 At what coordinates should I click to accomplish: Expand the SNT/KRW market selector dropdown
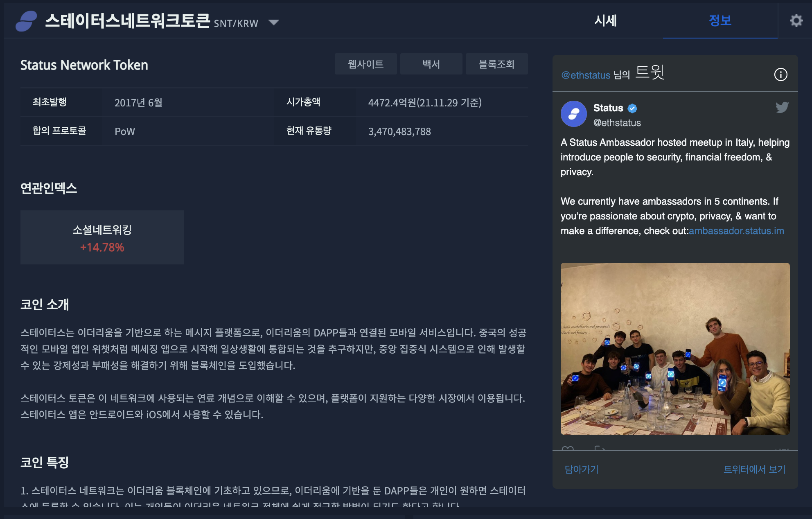[274, 22]
